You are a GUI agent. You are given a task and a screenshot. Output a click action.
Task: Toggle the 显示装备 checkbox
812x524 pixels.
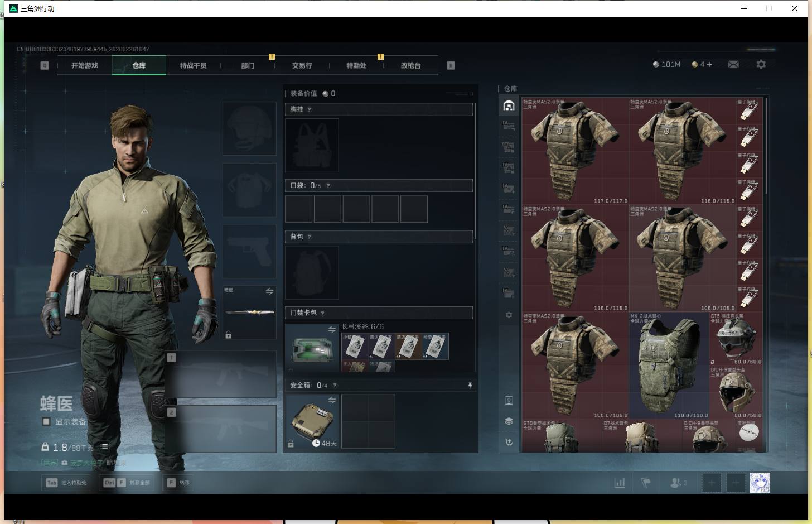[x=46, y=421]
